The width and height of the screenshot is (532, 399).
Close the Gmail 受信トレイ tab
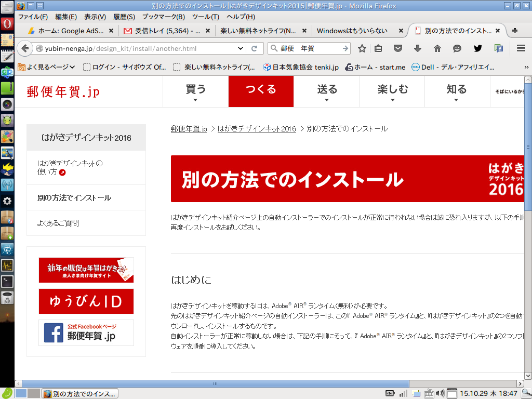[x=208, y=31]
